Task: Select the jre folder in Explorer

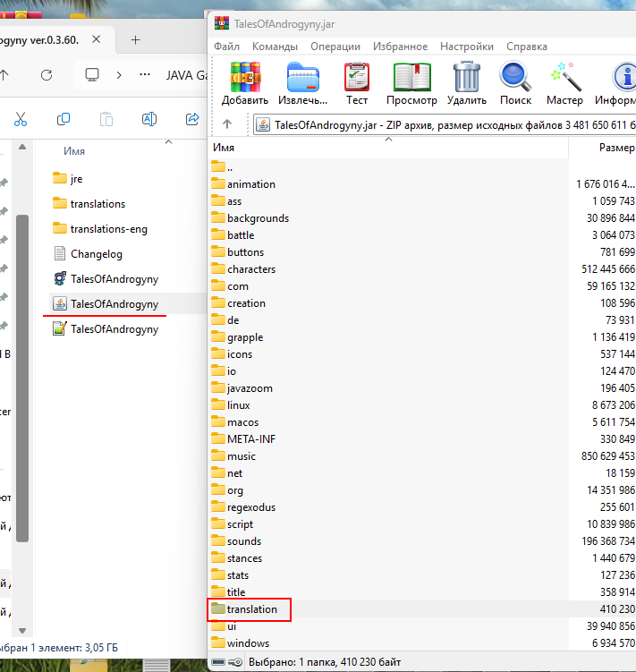Action: (x=68, y=179)
